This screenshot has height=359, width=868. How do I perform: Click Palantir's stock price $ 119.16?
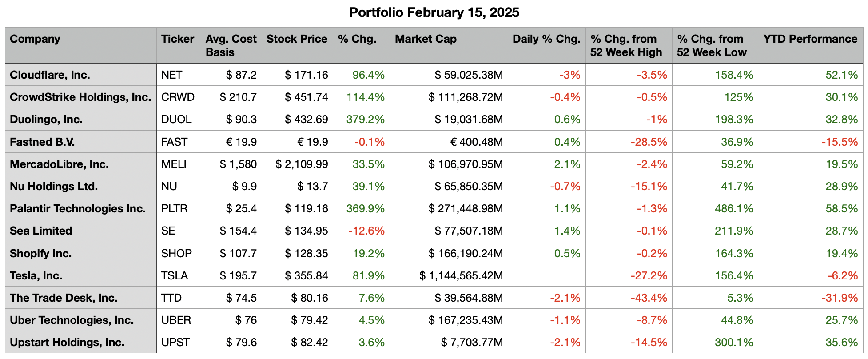(306, 209)
